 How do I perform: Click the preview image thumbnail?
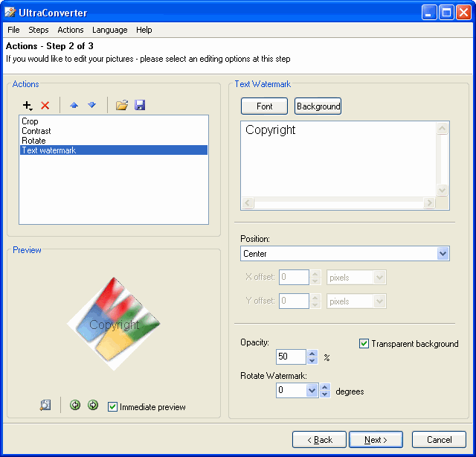[114, 324]
